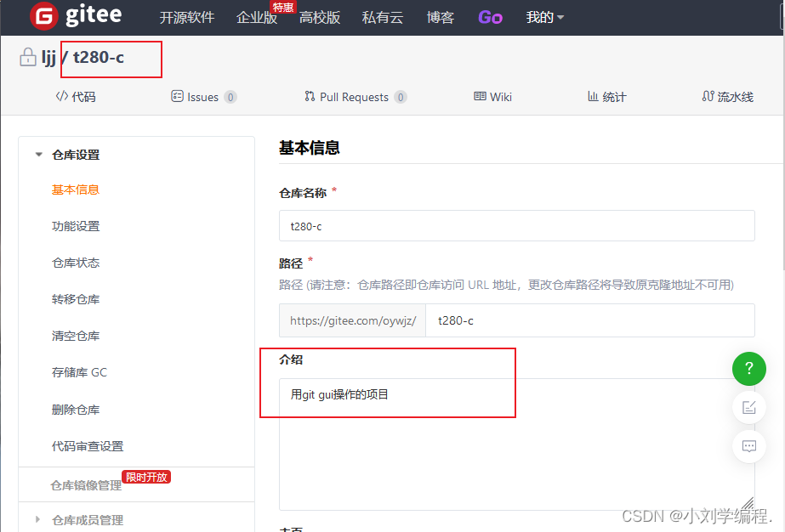Viewport: 785px width, 532px height.
Task: Click the 限时开放 badge
Action: tap(146, 477)
